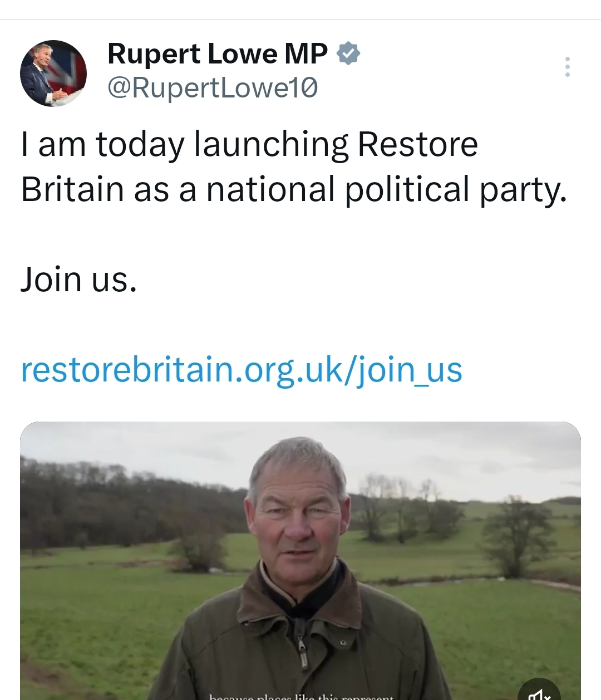The height and width of the screenshot is (700, 601).
Task: Open the restorebritain.org.uk/join_us link
Action: 242,370
